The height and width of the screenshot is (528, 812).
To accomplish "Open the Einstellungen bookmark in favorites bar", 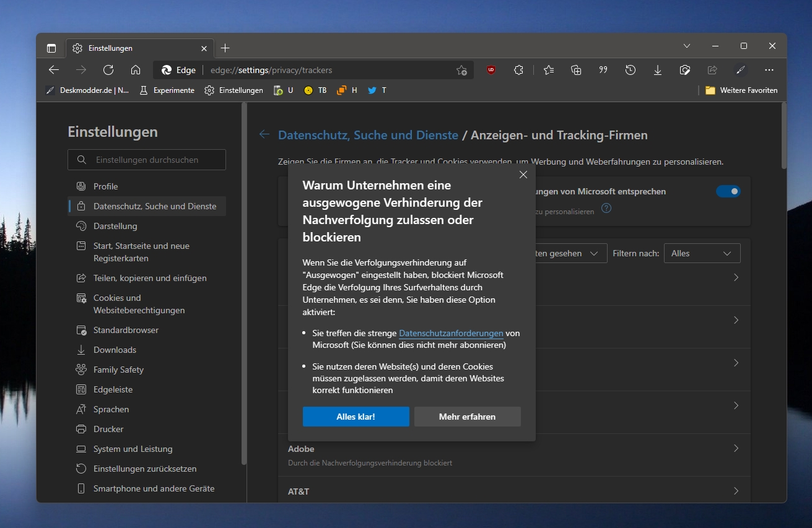I will tap(234, 90).
